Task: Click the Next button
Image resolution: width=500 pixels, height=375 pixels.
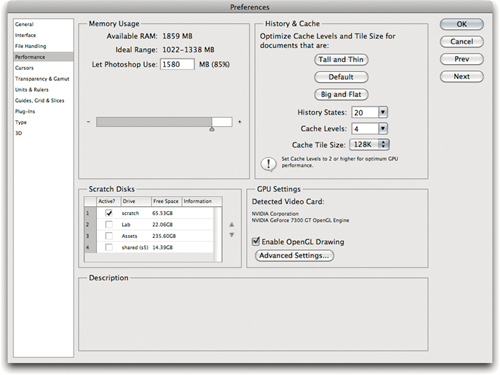Action: pos(462,76)
